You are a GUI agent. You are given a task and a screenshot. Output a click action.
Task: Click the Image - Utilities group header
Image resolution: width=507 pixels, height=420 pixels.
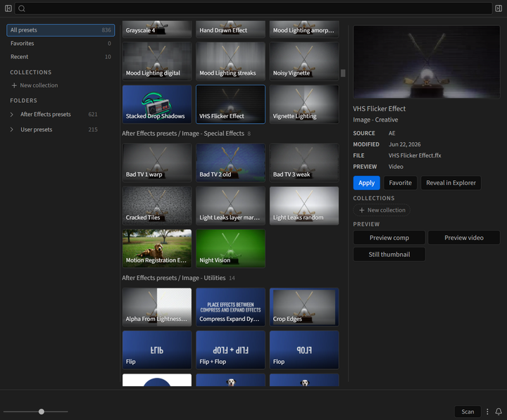click(174, 278)
